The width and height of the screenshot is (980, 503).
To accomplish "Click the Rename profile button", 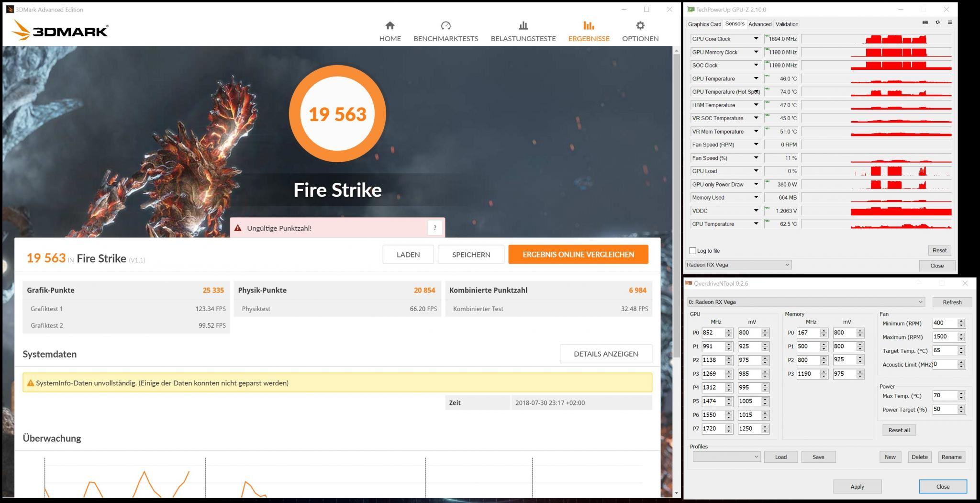I will (x=951, y=457).
